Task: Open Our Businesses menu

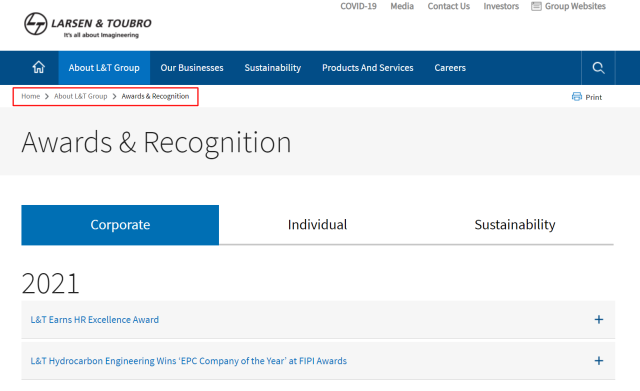Action: pos(192,68)
